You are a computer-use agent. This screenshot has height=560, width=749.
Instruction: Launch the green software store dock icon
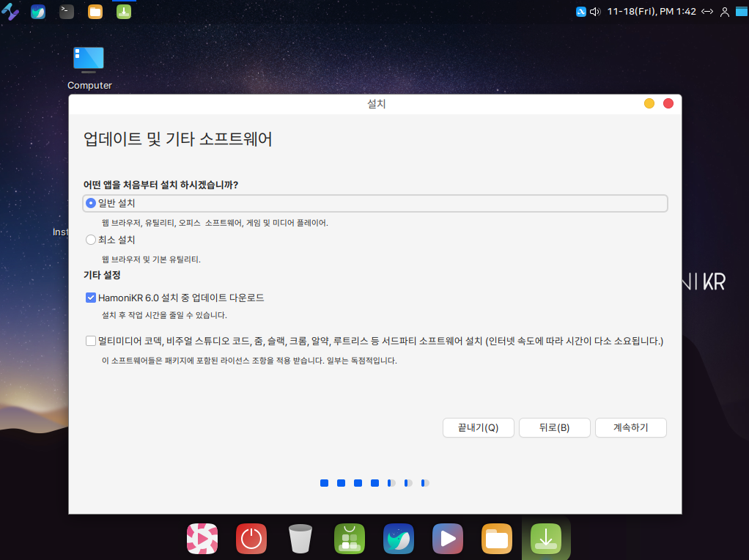tap(350, 539)
